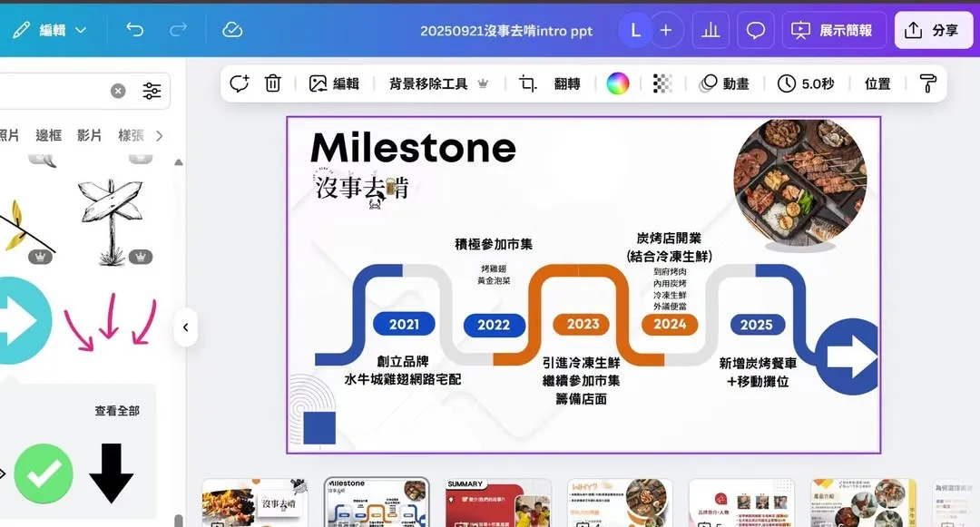The height and width of the screenshot is (527, 980).
Task: Check cloud save status icon
Action: pyautogui.click(x=232, y=30)
